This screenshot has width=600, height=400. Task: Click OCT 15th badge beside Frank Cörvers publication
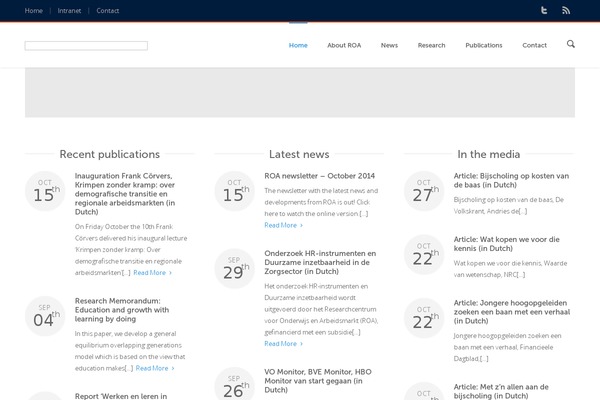point(45,191)
